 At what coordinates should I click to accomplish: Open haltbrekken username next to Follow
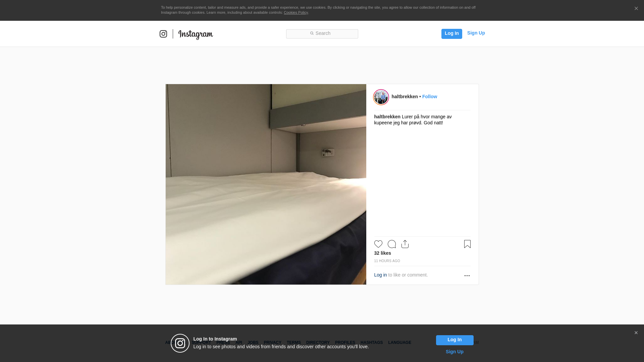405,97
